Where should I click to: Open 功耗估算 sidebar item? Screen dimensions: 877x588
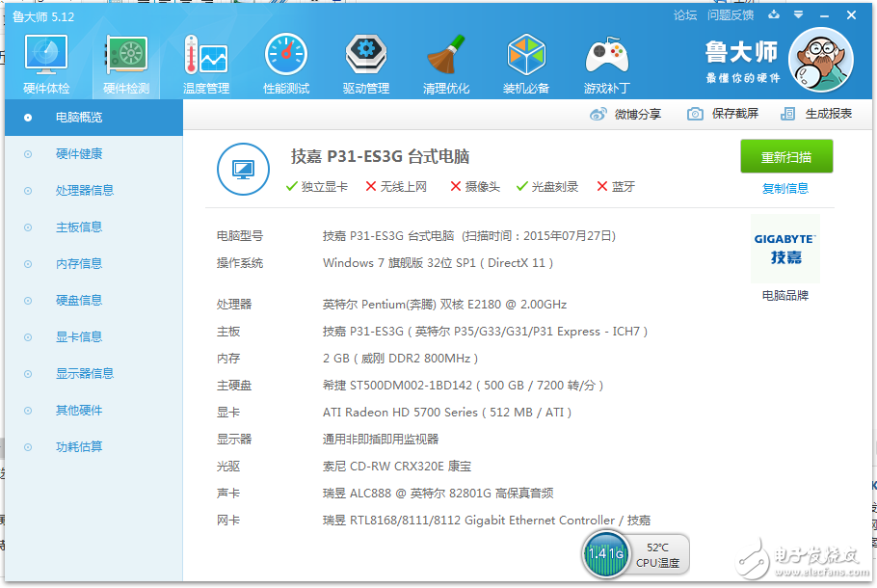94,447
